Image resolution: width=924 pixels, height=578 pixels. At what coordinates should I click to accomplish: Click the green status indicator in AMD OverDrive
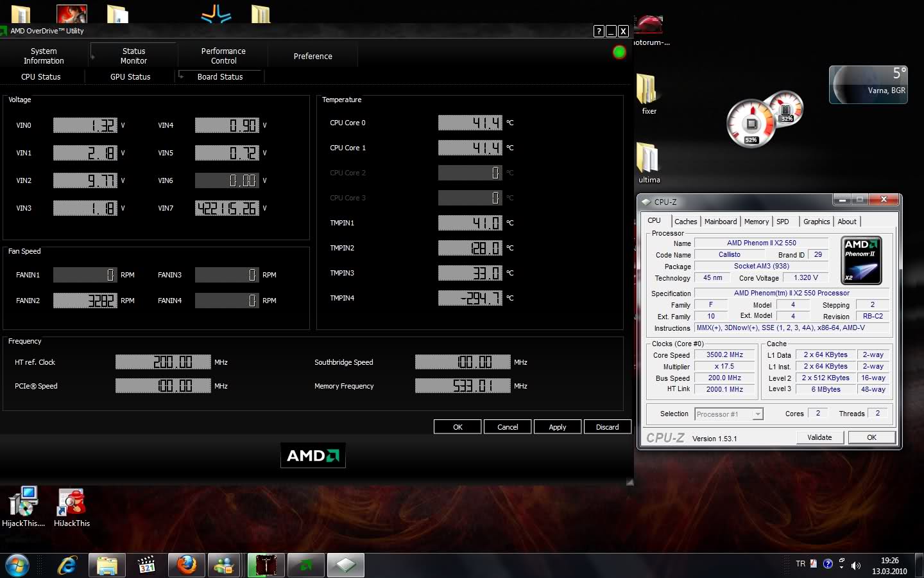click(619, 52)
